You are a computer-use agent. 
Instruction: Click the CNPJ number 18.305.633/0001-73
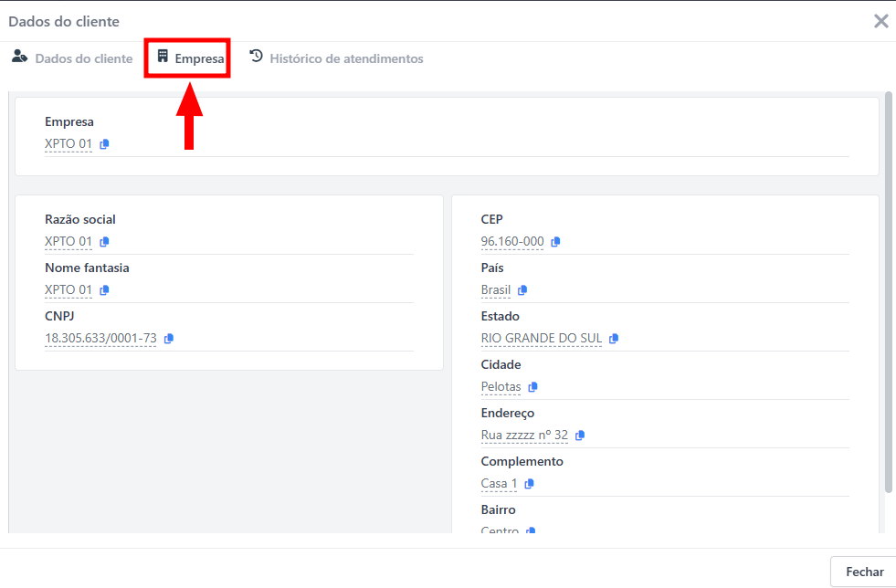(x=100, y=339)
